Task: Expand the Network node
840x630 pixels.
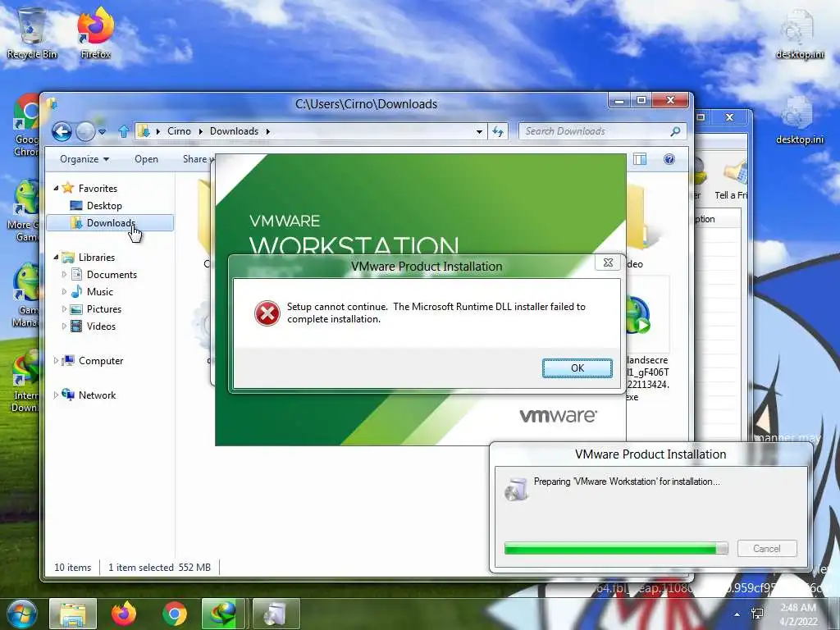Action: pyautogui.click(x=56, y=395)
